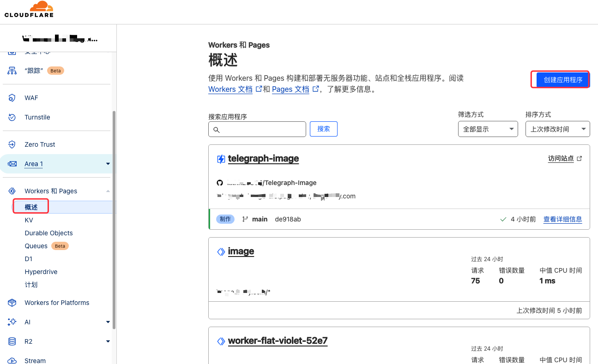Open Hyperdrive in the sidebar
598x364 pixels.
click(41, 272)
